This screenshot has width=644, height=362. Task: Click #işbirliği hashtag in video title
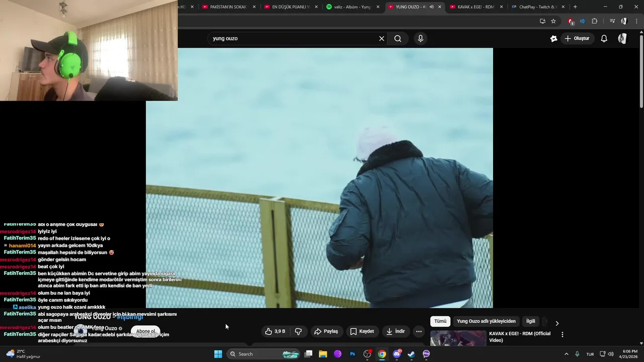pyautogui.click(x=130, y=317)
